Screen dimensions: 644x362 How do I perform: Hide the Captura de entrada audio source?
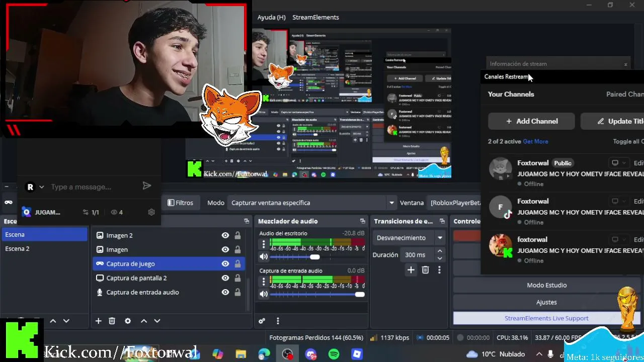[x=225, y=292]
